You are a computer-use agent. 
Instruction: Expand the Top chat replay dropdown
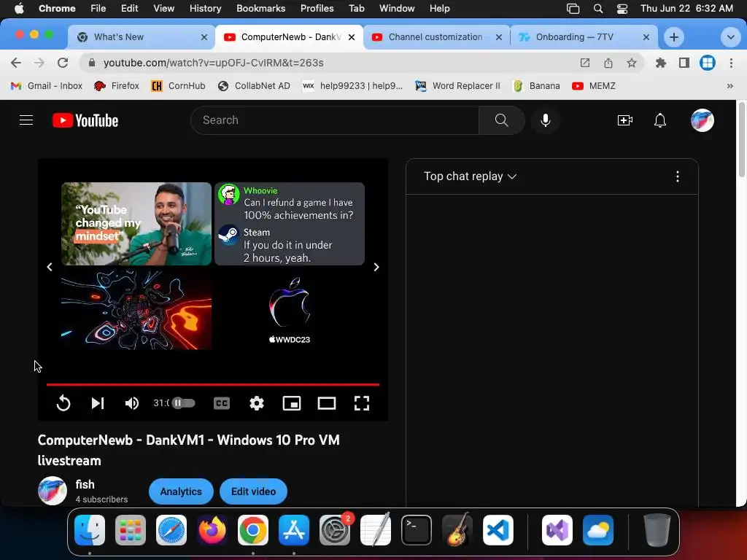tap(471, 176)
